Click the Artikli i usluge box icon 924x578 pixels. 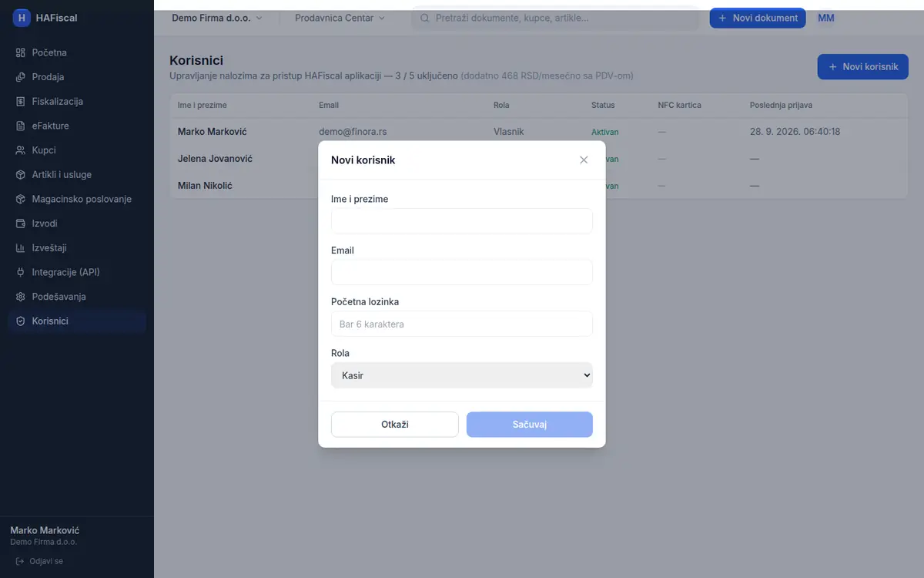[21, 175]
